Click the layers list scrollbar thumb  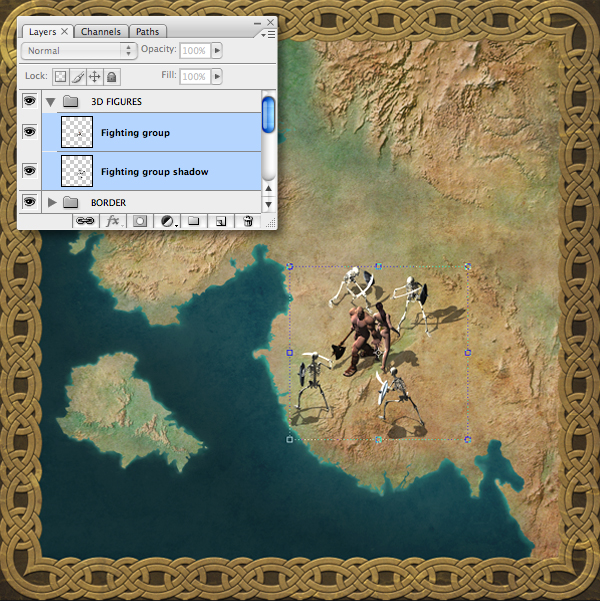(268, 115)
